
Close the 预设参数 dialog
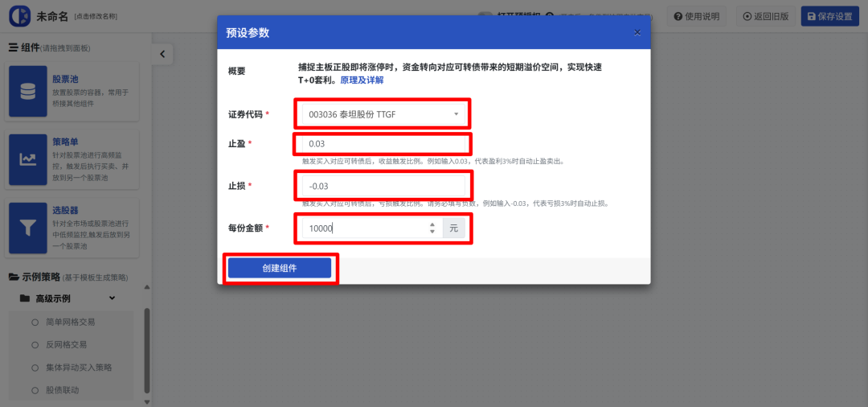point(637,33)
